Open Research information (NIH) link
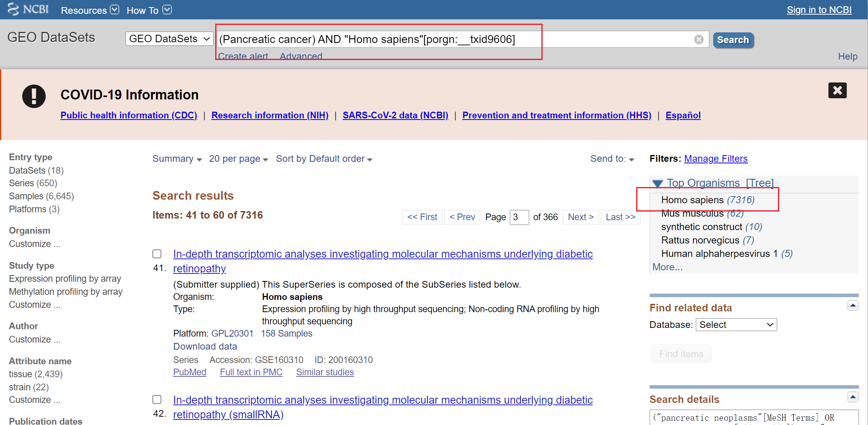Viewport: 868px width, 425px height. 270,115
